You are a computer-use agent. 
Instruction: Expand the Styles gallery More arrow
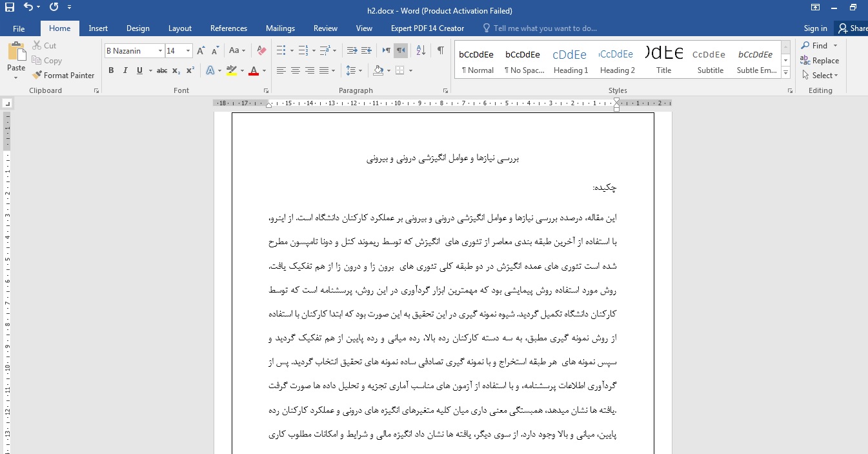pyautogui.click(x=785, y=73)
